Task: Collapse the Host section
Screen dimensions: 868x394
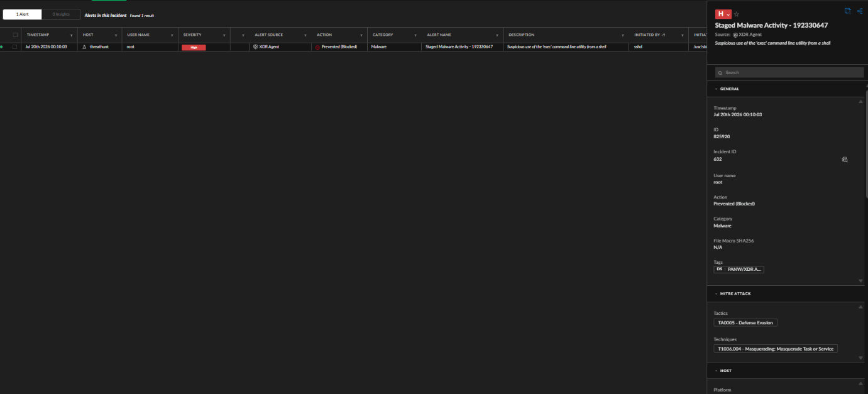Action: (x=717, y=371)
